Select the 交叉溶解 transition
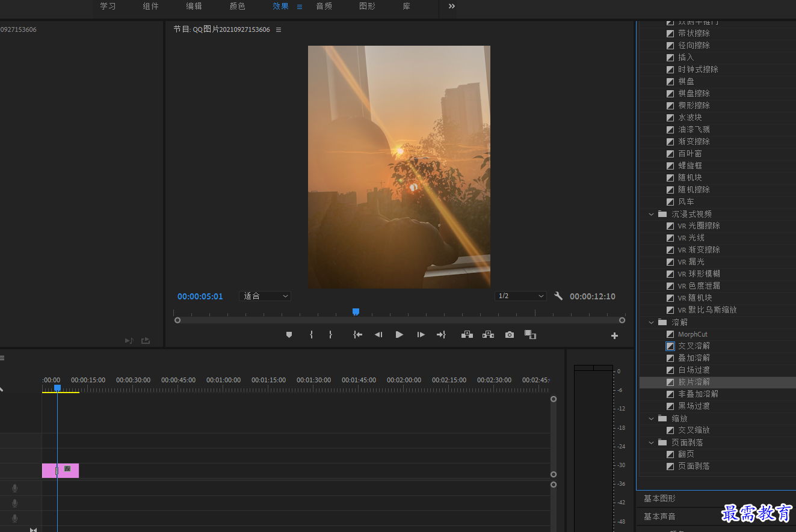The height and width of the screenshot is (532, 796). (x=694, y=346)
